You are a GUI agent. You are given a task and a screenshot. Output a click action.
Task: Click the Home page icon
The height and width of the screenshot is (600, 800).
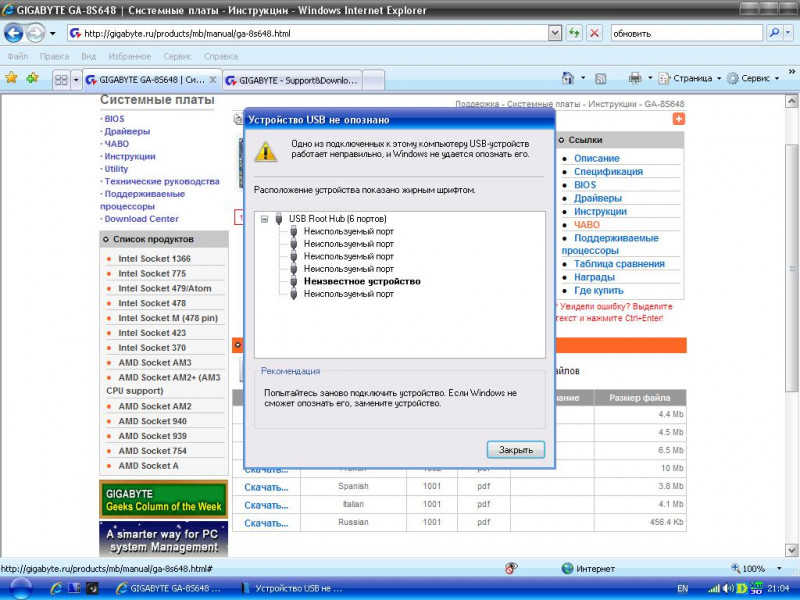pos(568,78)
